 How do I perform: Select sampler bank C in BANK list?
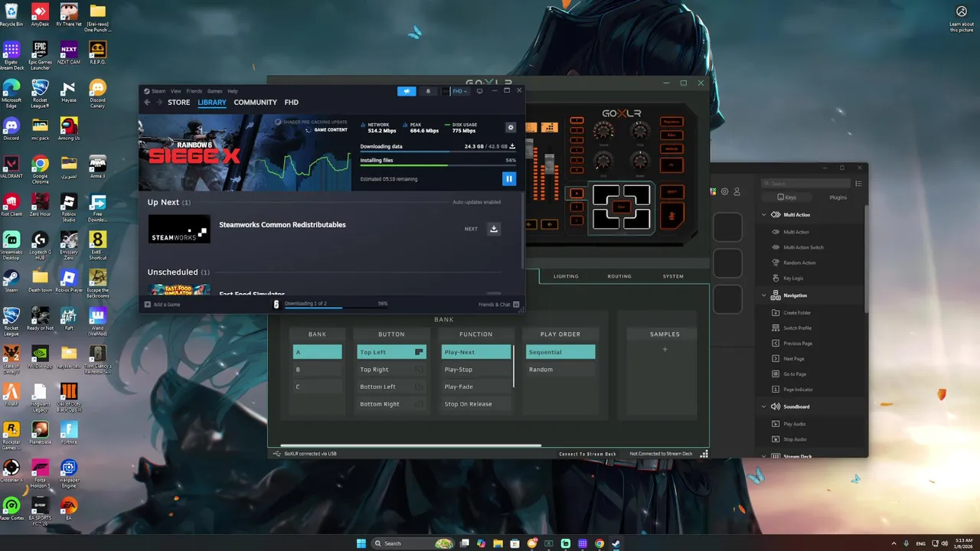click(317, 386)
